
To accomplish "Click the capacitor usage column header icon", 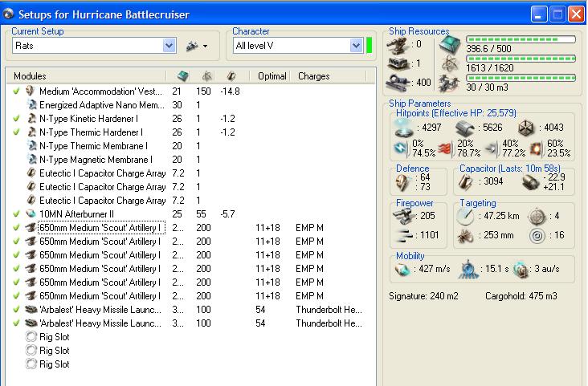I will click(x=231, y=75).
